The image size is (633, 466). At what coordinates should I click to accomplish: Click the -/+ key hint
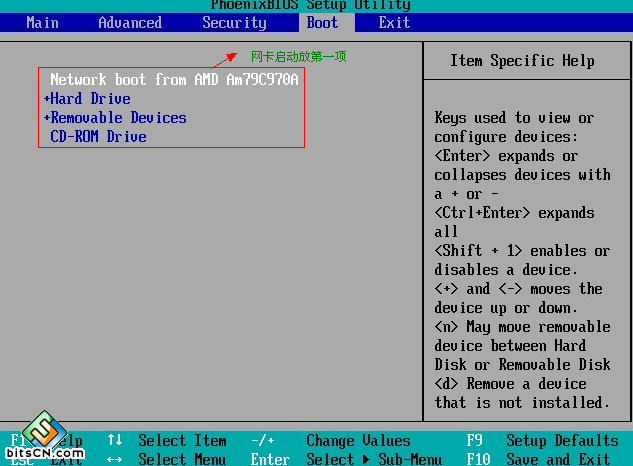(262, 441)
